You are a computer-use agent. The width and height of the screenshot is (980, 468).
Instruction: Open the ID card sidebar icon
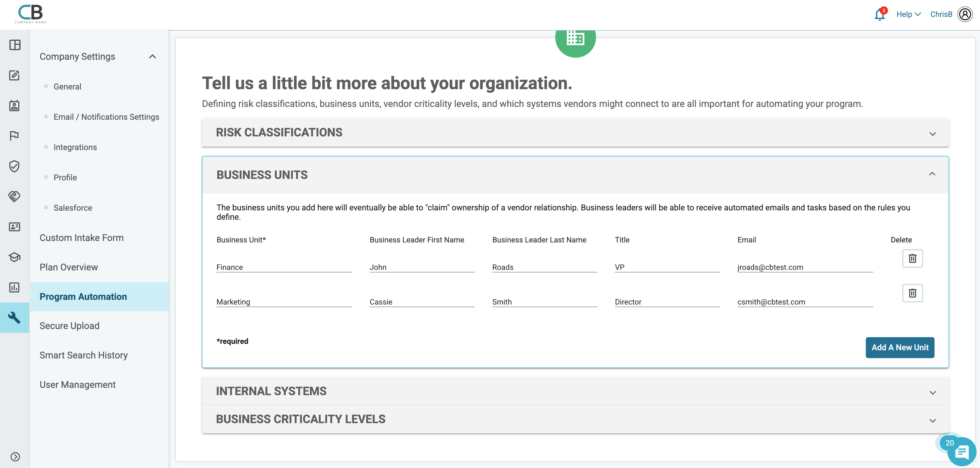[15, 227]
